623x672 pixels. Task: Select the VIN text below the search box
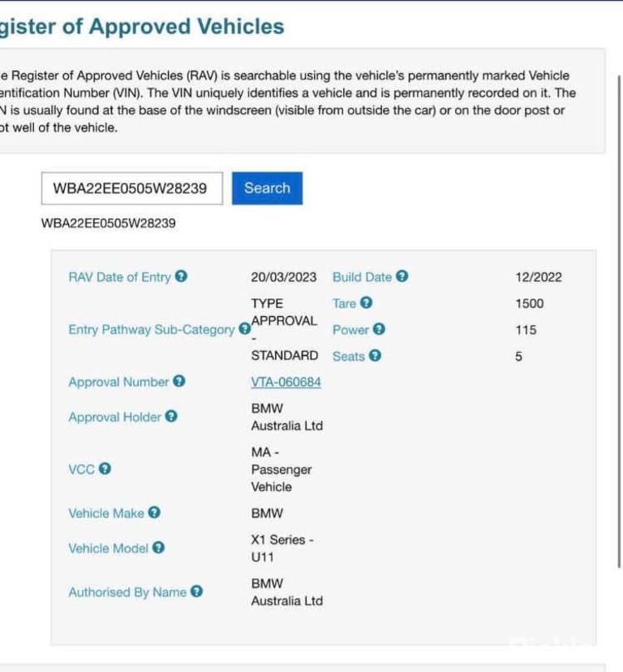109,223
